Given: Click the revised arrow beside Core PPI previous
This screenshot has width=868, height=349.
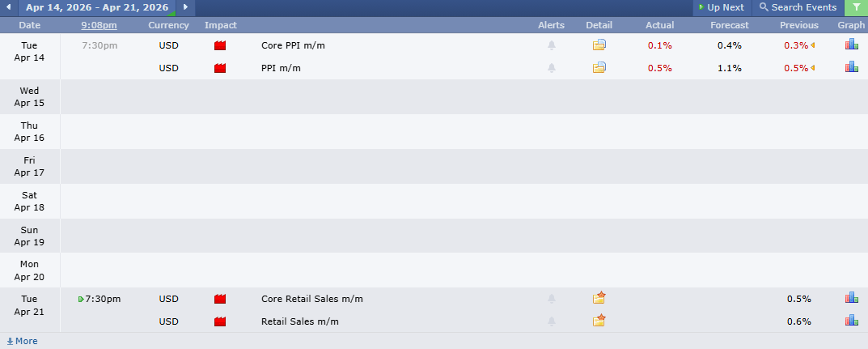Looking at the screenshot, I should tap(813, 45).
